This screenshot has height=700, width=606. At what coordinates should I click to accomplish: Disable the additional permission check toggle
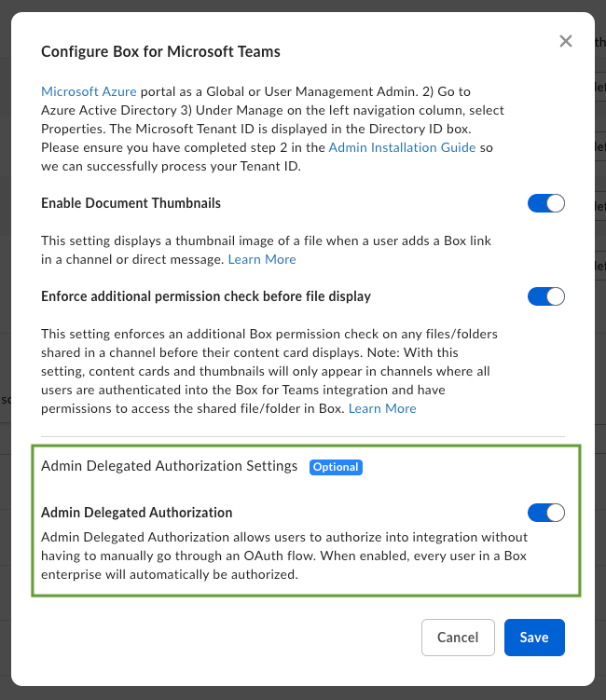pyautogui.click(x=546, y=296)
